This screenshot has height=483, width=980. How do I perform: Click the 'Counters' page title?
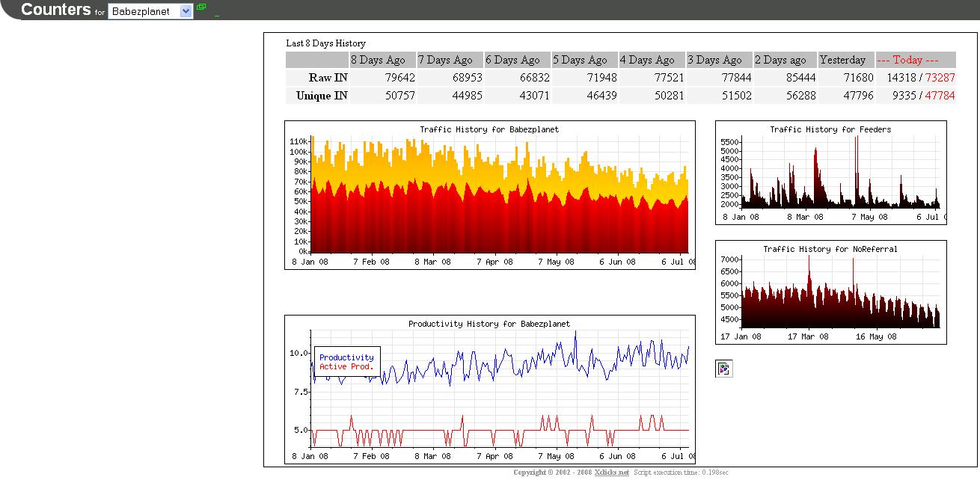[56, 10]
